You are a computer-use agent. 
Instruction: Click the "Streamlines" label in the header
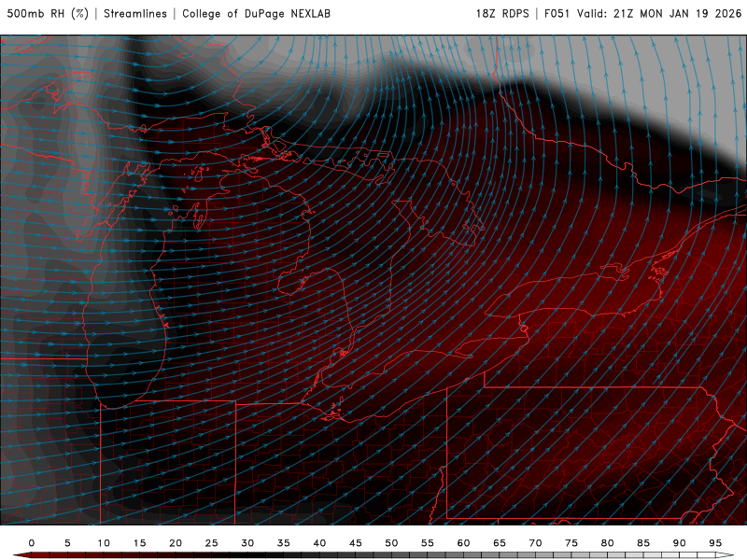pos(135,13)
